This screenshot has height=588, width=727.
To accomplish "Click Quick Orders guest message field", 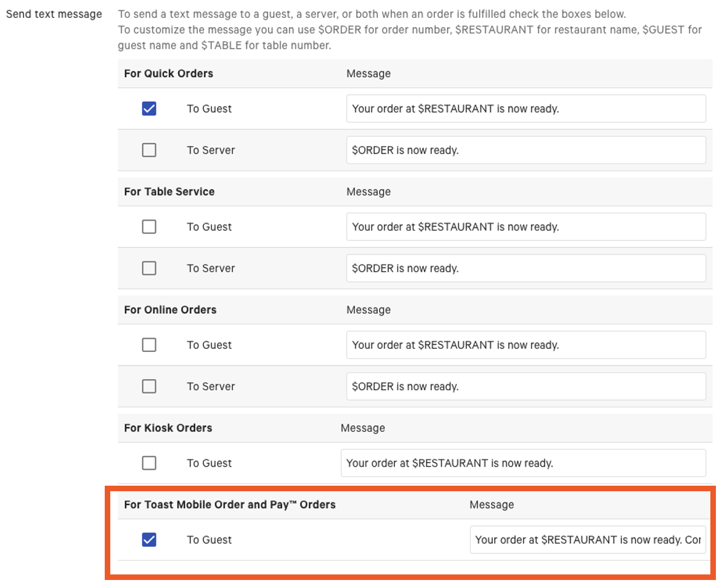I will [526, 108].
